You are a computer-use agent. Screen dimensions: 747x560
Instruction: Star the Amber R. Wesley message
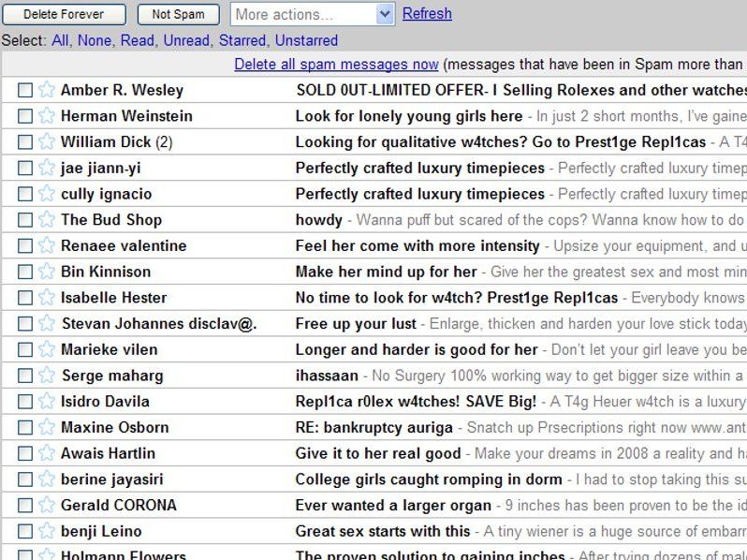coord(47,90)
